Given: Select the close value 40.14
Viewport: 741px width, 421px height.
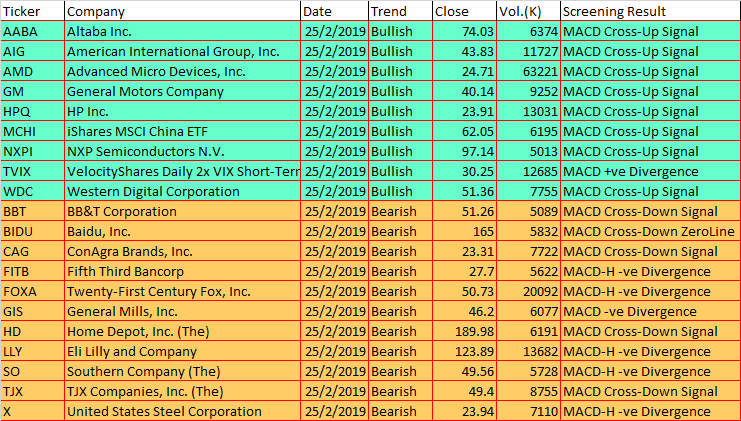Looking at the screenshot, I should pyautogui.click(x=465, y=91).
